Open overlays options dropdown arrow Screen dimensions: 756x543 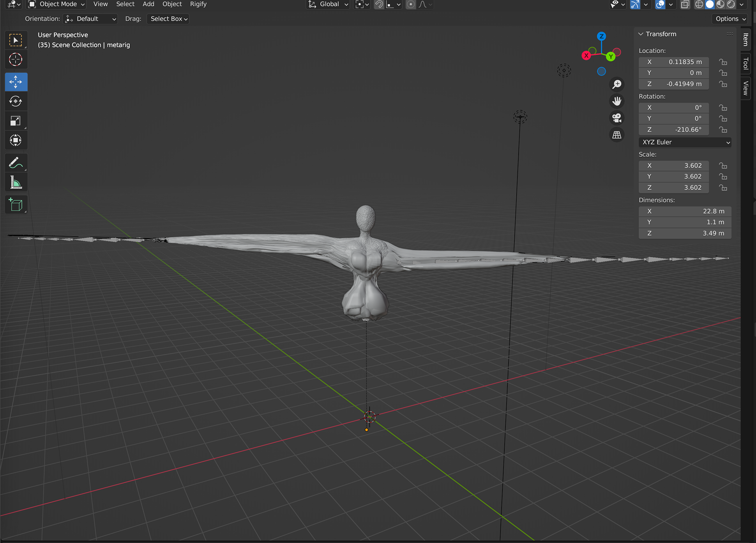[671, 4]
